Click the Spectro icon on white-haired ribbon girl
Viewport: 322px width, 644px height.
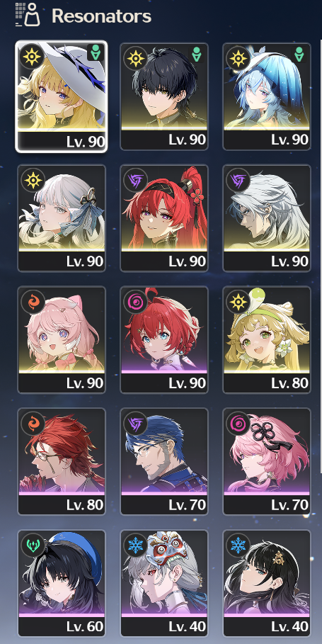(33, 179)
